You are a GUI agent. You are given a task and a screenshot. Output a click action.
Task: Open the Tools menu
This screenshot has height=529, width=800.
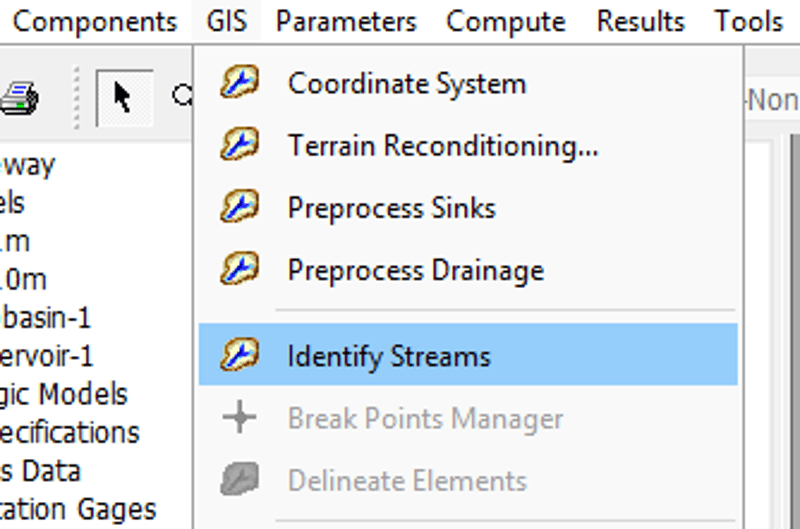[749, 21]
